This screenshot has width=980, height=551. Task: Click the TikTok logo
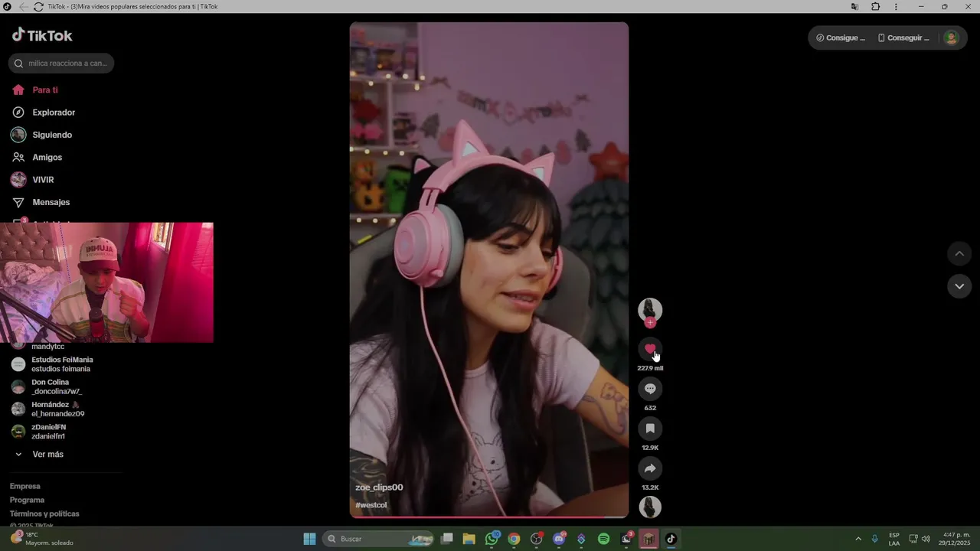click(x=42, y=35)
